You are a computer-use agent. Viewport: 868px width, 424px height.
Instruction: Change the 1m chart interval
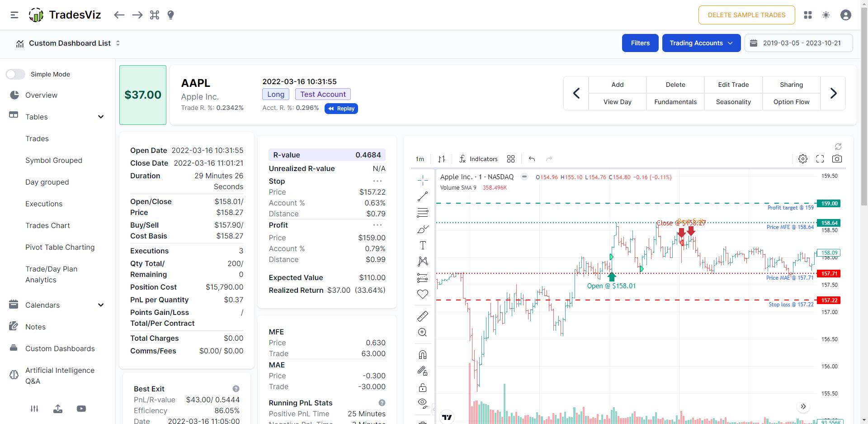pyautogui.click(x=420, y=159)
